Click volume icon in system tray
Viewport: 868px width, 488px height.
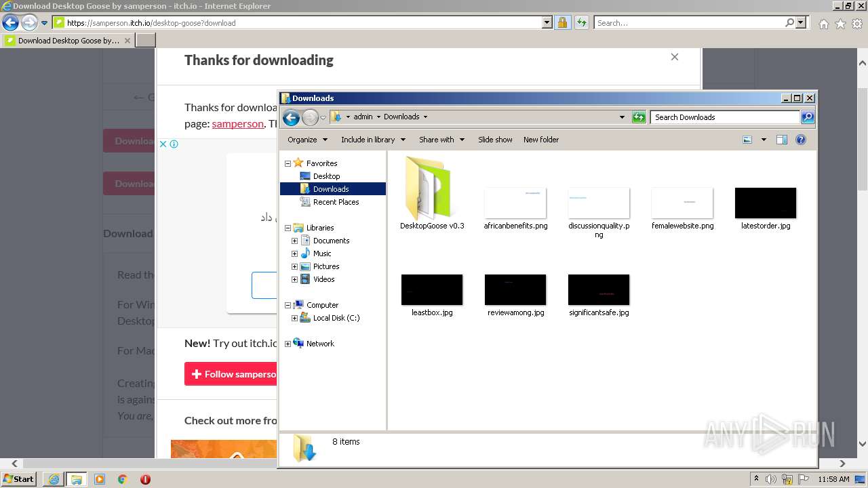tap(771, 479)
